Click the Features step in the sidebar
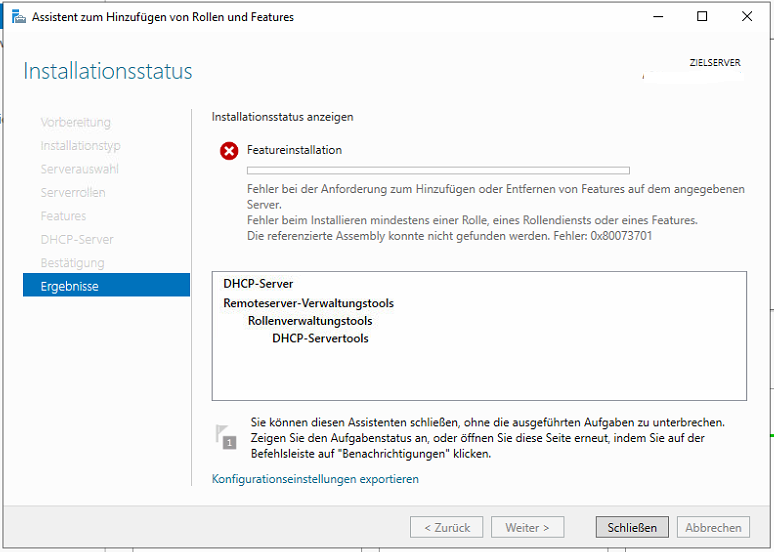Image resolution: width=774 pixels, height=552 pixels. (63, 216)
